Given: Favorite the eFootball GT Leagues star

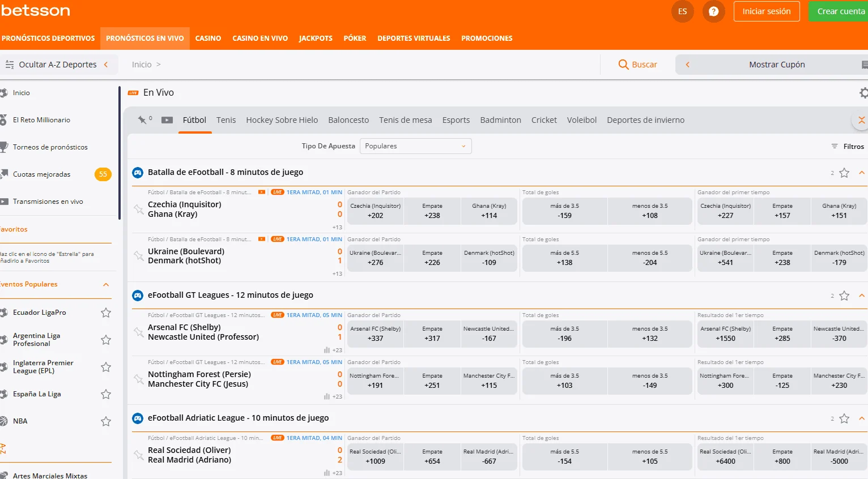Looking at the screenshot, I should pyautogui.click(x=844, y=296).
